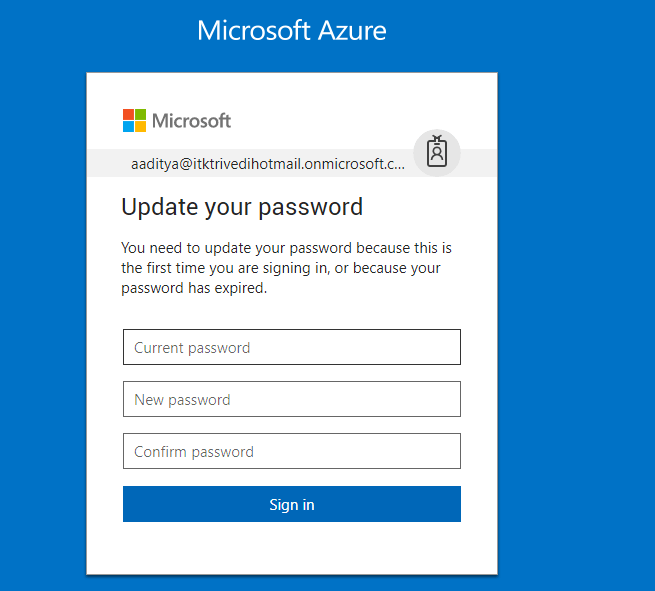Click the green square of Microsoft logo

pos(140,114)
